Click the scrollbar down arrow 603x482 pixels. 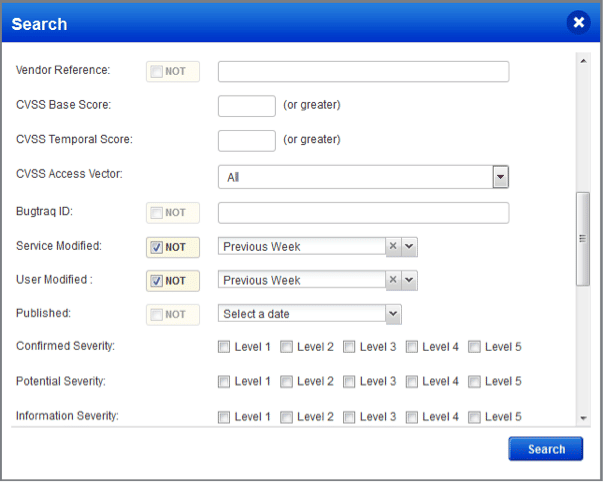click(583, 418)
